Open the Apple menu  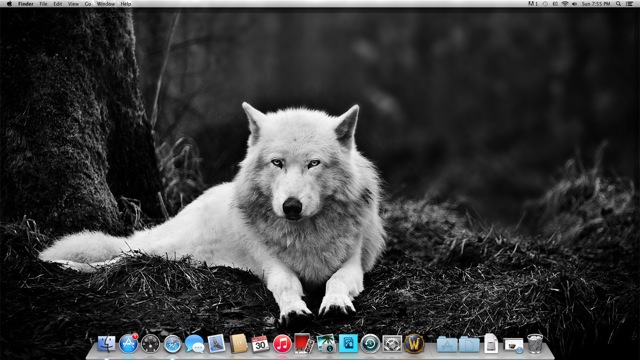9,4
